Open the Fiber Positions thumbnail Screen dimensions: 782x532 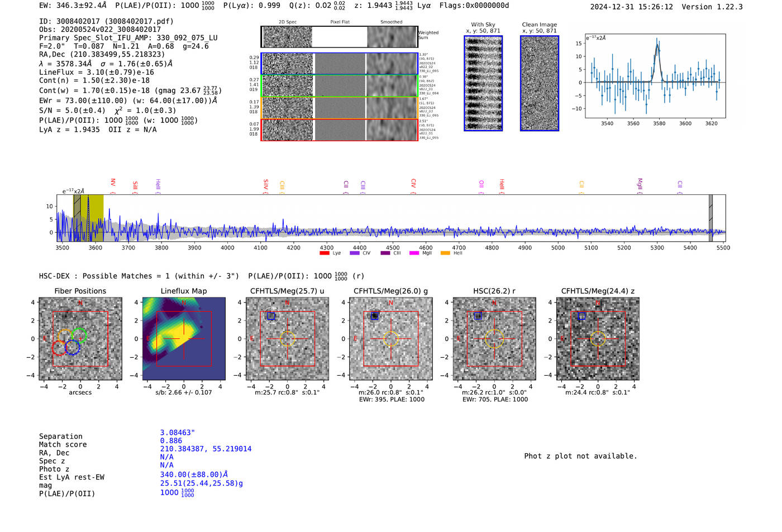point(80,339)
